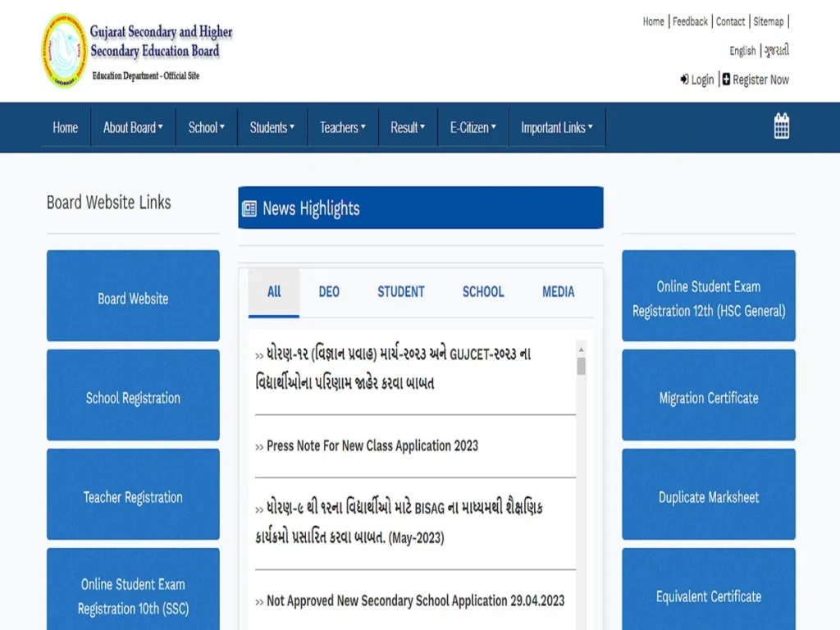
Task: Open the Sitemap link
Action: click(768, 21)
